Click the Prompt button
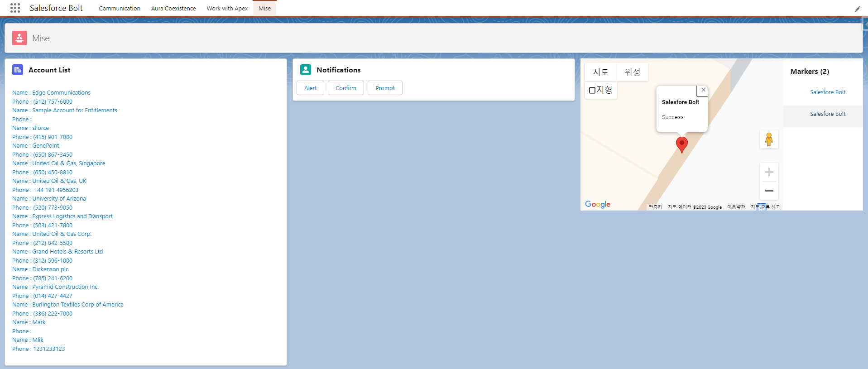Screen dimensions: 868x369 (385, 88)
